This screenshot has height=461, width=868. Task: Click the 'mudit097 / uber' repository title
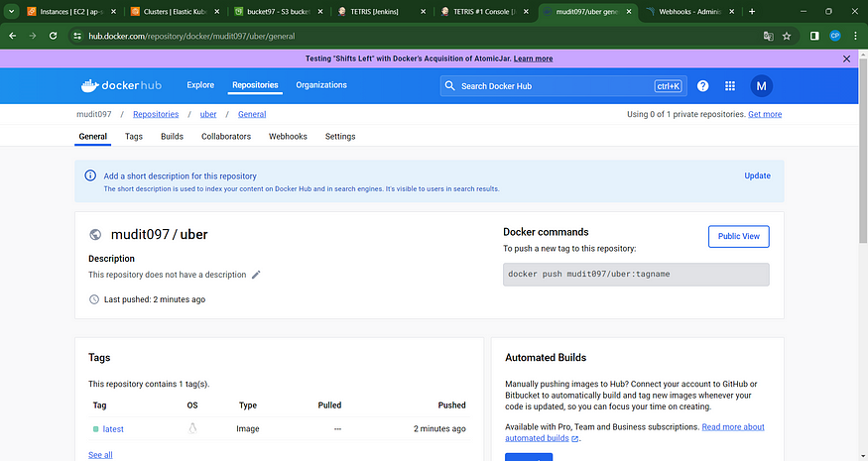tap(160, 235)
